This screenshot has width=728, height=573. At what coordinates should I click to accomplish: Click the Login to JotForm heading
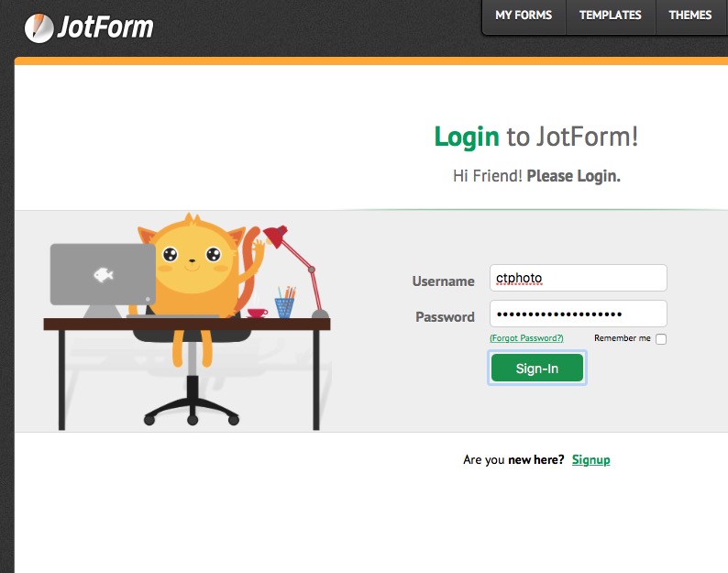tap(536, 137)
